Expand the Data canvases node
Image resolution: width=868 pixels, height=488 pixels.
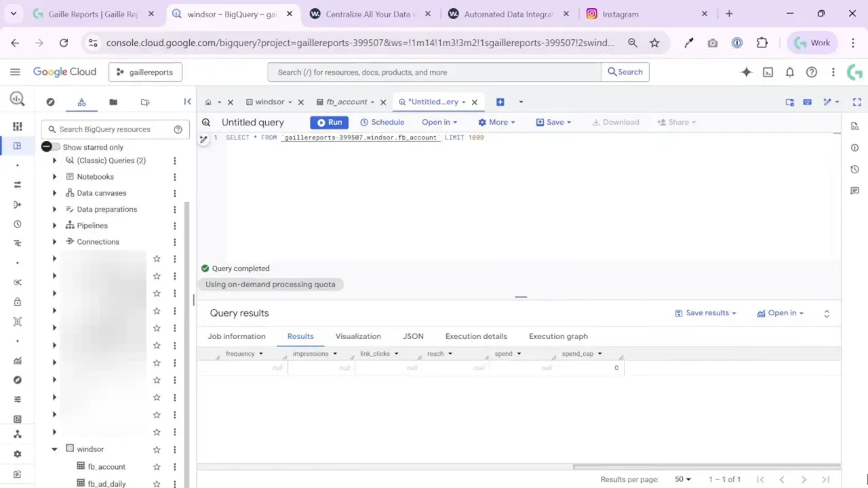[54, 193]
